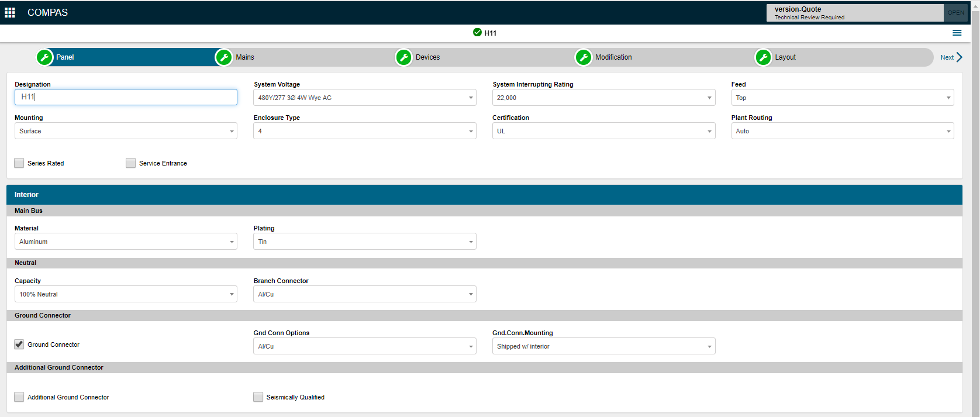Open the hamburger menu icon

[x=957, y=33]
